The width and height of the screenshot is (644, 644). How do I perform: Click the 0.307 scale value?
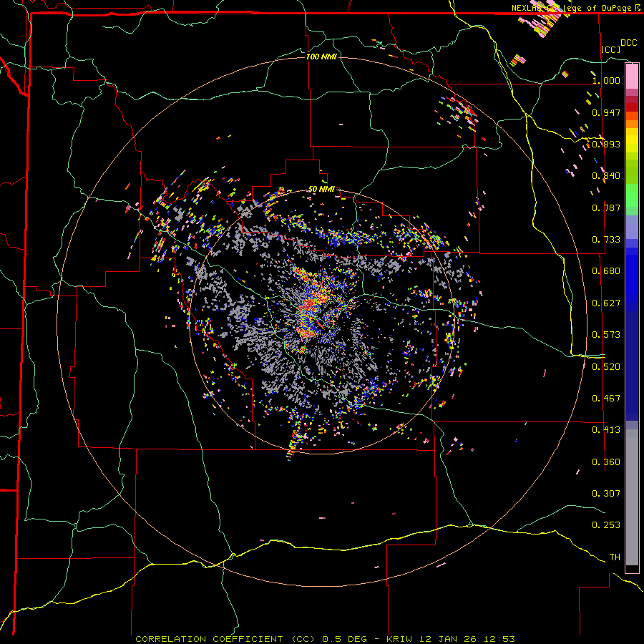pos(606,493)
